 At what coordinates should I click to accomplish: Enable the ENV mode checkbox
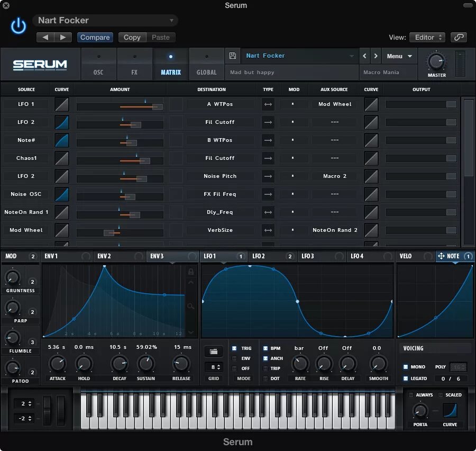pos(234,358)
